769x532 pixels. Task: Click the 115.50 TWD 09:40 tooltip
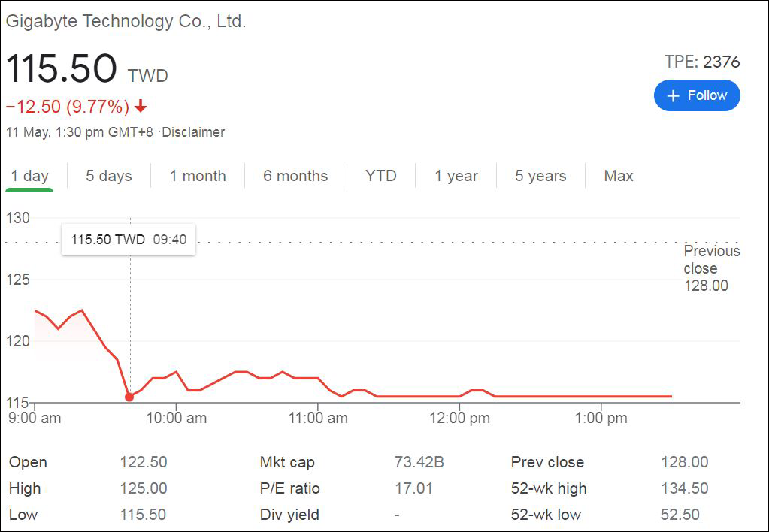(x=129, y=240)
